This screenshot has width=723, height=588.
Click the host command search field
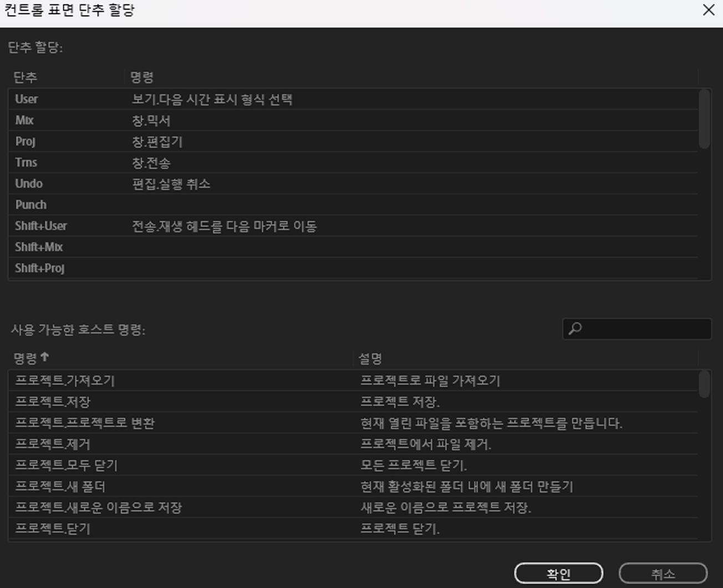coord(637,328)
